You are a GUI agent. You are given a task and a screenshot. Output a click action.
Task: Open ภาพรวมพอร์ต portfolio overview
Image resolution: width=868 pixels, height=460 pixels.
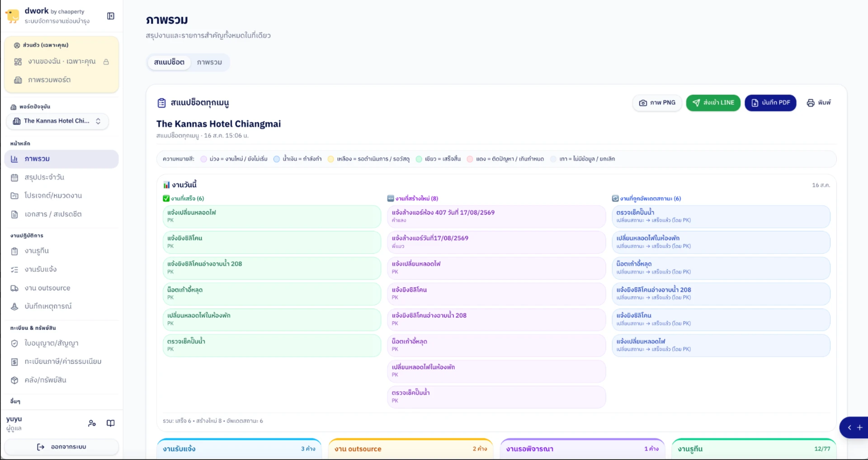click(x=61, y=80)
